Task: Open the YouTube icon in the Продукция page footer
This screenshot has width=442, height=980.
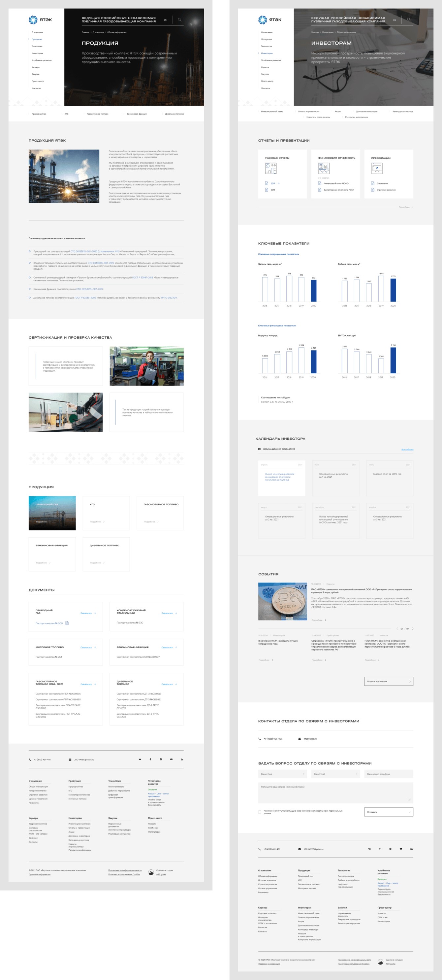Action: pyautogui.click(x=172, y=760)
